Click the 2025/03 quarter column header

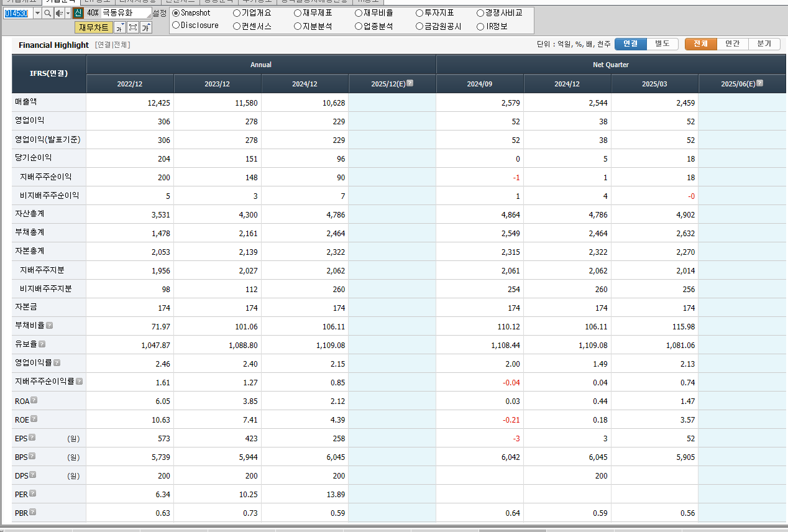coord(655,84)
